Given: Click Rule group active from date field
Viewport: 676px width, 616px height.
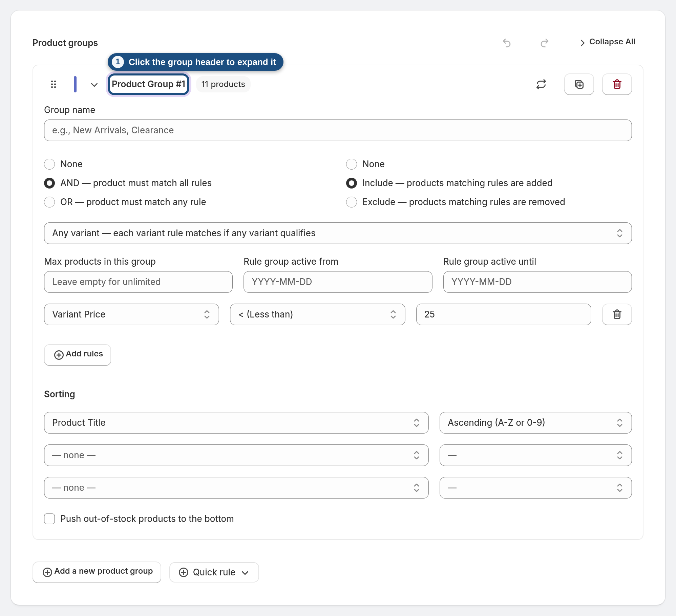Looking at the screenshot, I should tap(338, 282).
